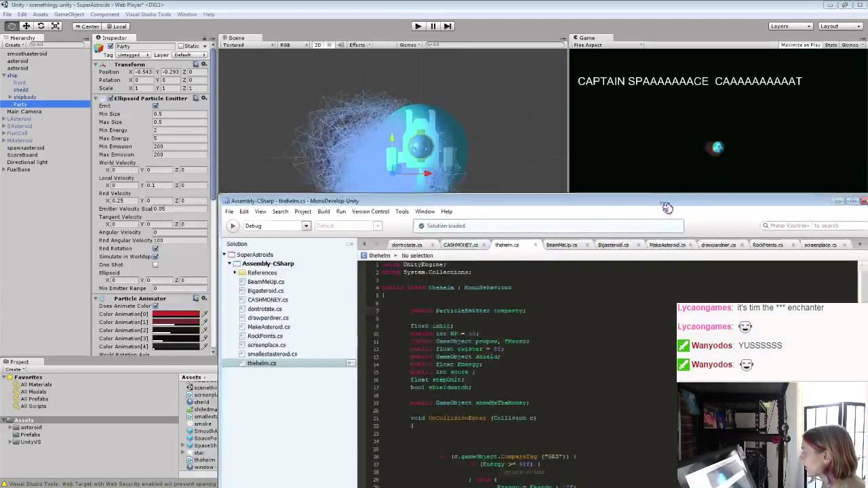Open the Layer dropdown showing Default

pos(191,55)
